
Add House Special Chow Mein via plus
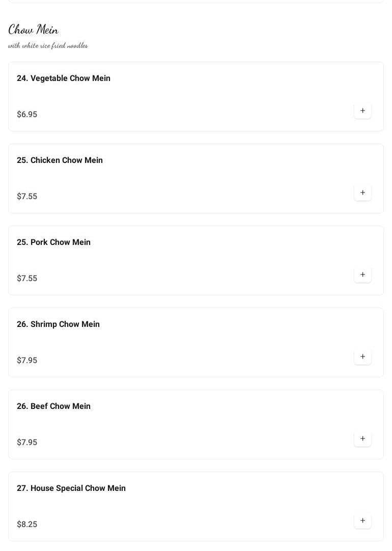point(362,520)
